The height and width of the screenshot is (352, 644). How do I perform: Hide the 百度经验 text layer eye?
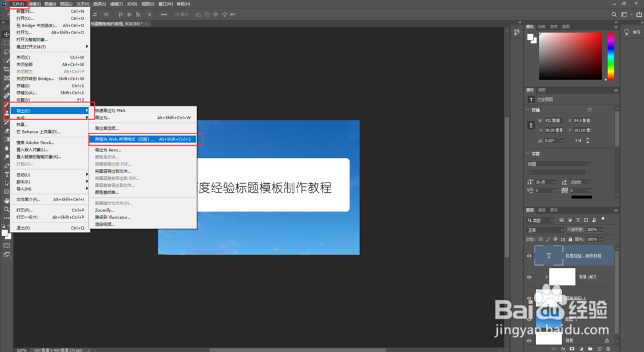[x=529, y=256]
